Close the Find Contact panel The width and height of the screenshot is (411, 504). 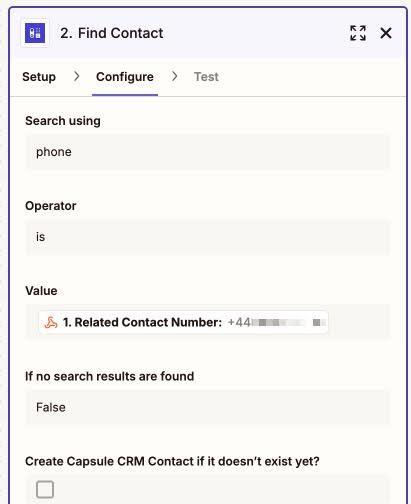pos(386,33)
